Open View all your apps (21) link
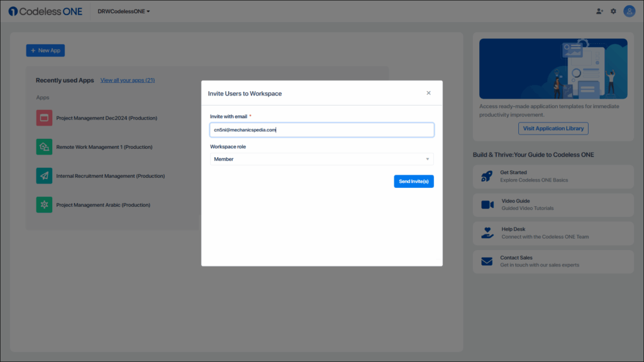This screenshot has width=644, height=362. pyautogui.click(x=127, y=80)
